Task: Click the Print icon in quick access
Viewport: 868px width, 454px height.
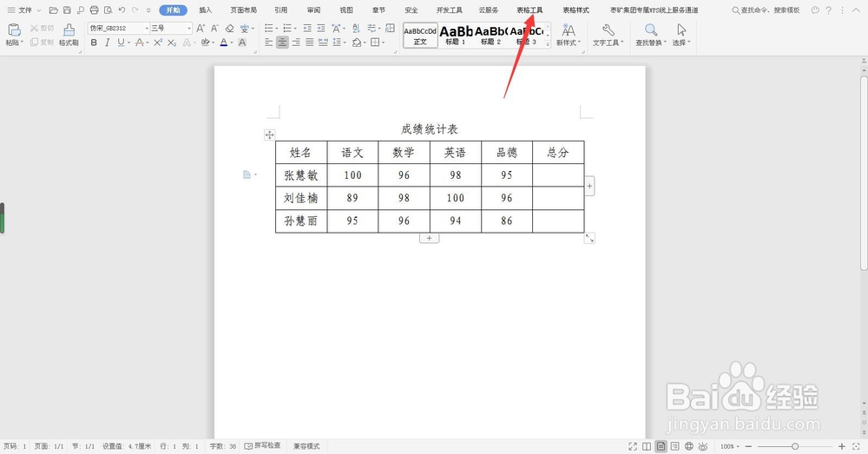Action: click(x=94, y=10)
